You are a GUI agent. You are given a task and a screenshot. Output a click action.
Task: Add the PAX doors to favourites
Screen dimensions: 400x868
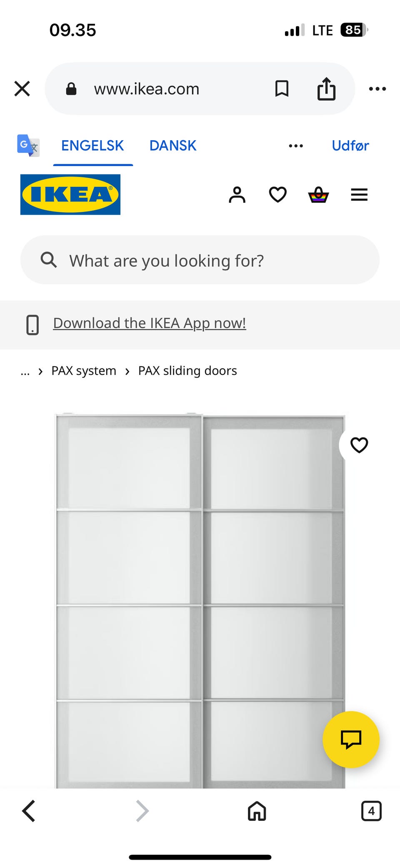coord(359,445)
